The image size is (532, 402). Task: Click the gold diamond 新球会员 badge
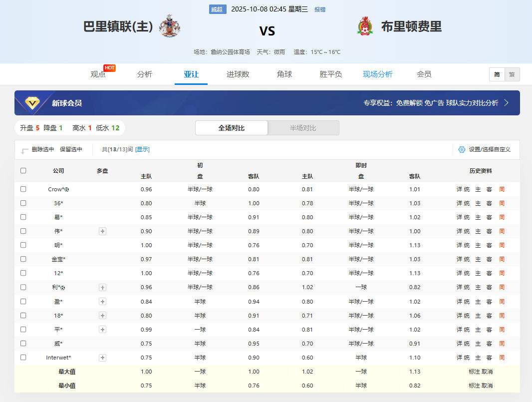click(33, 103)
